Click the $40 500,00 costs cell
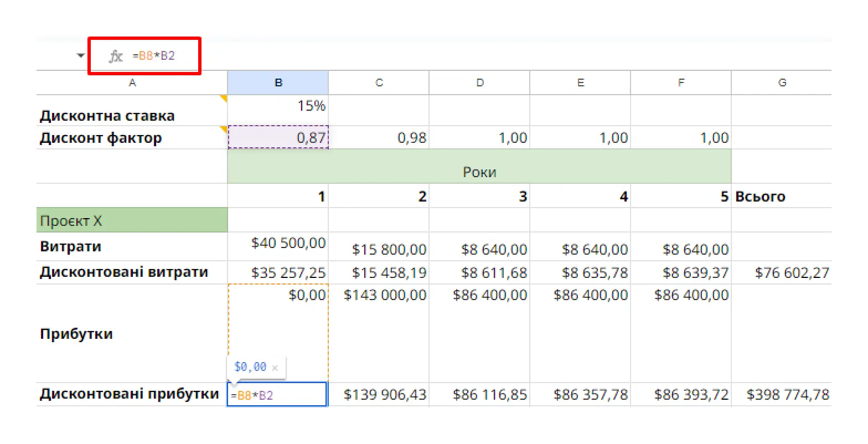 [278, 246]
